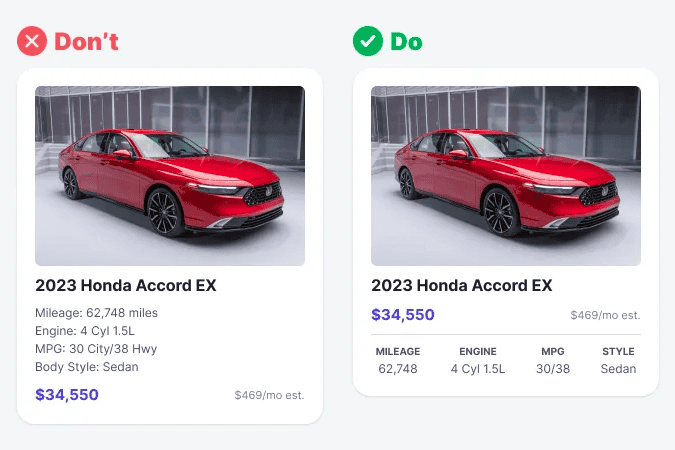
Task: Click $34,550 price in Do card
Action: (x=403, y=314)
